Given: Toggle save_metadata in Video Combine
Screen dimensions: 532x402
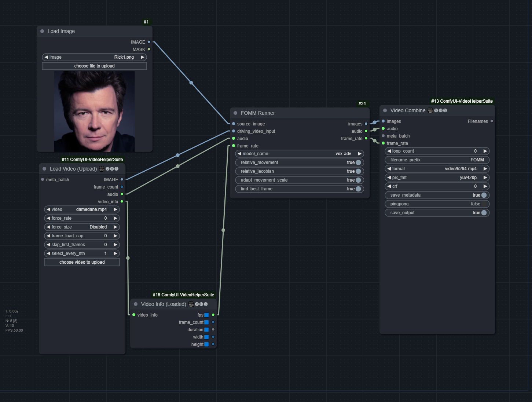Looking at the screenshot, I should click(484, 195).
